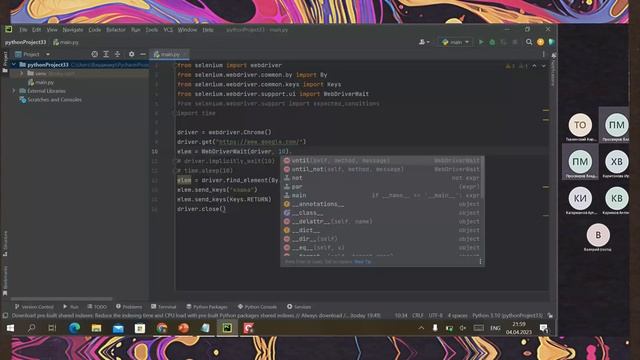Click Next Tip link in completion popup

point(362,262)
